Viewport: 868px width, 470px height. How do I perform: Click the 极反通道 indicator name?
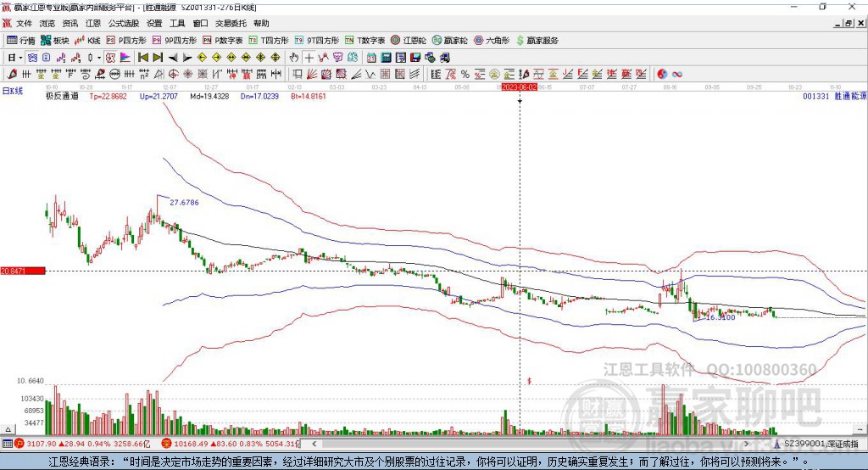click(62, 96)
